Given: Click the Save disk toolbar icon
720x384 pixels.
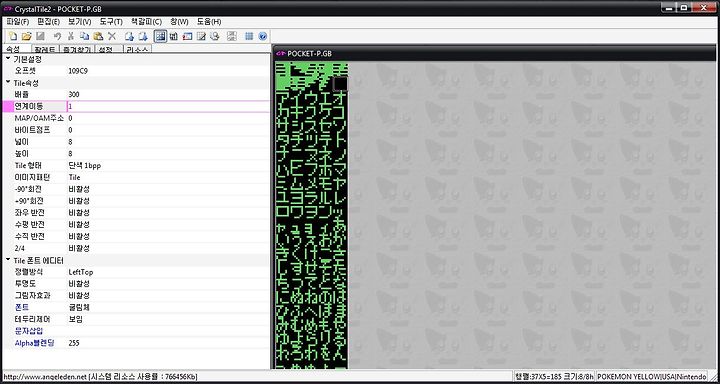Looking at the screenshot, I should [40, 36].
